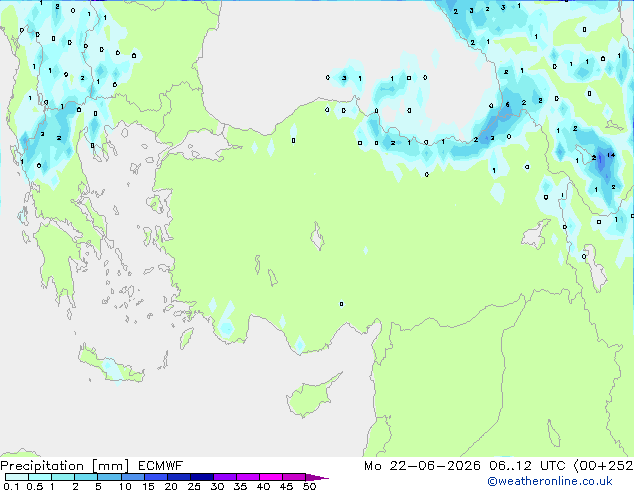Click the 0.5–1 mm legend color swatch
The width and height of the screenshot is (634, 490).
pos(40,477)
